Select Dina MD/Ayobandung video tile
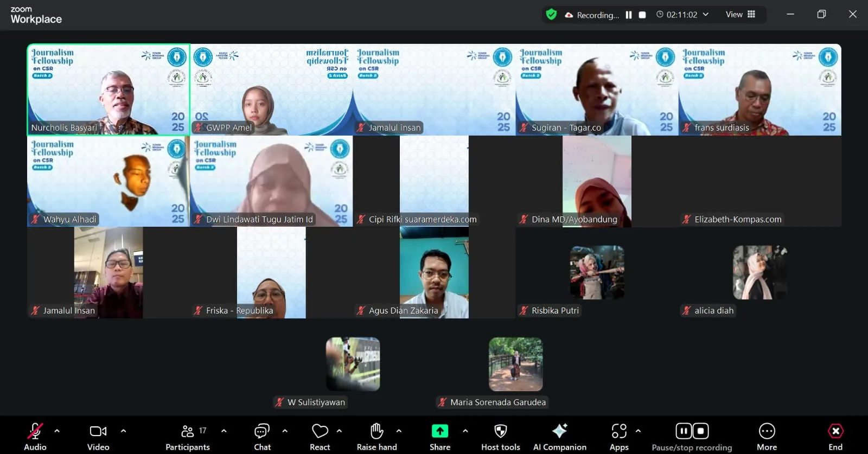The width and height of the screenshot is (868, 454). coord(597,181)
